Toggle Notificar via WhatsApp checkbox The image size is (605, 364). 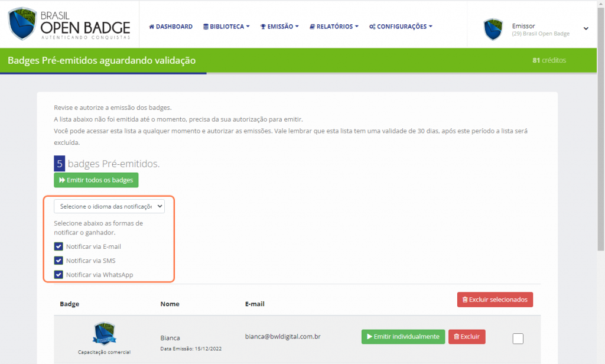58,274
